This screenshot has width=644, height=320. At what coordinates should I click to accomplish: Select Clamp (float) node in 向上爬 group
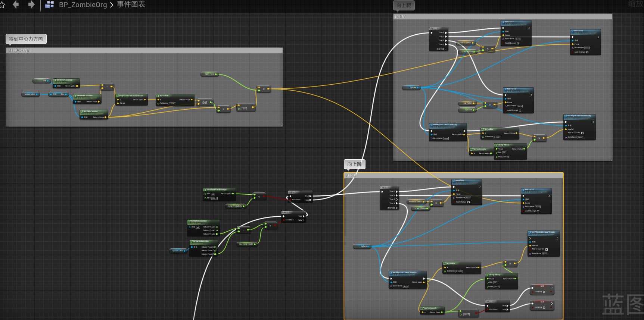click(510, 151)
